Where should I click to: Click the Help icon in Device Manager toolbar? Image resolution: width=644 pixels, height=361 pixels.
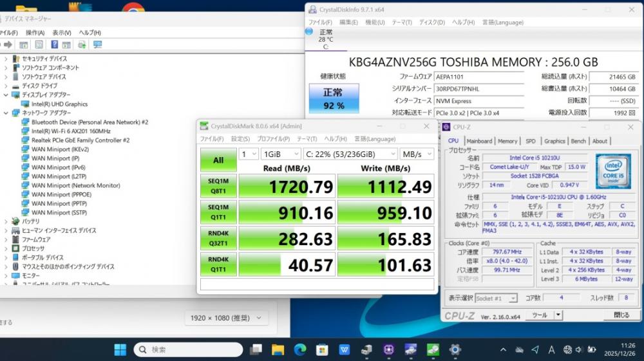pyautogui.click(x=53, y=44)
